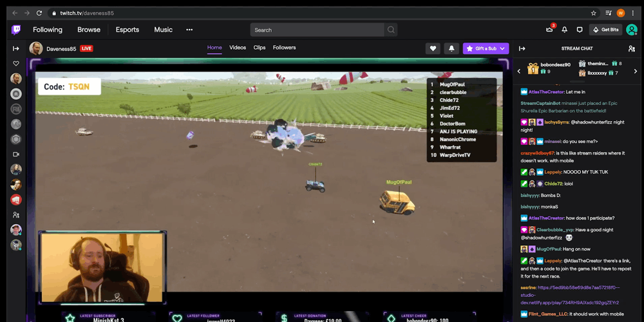The height and width of the screenshot is (322, 644).
Task: Open the Esports page
Action: coord(128,30)
